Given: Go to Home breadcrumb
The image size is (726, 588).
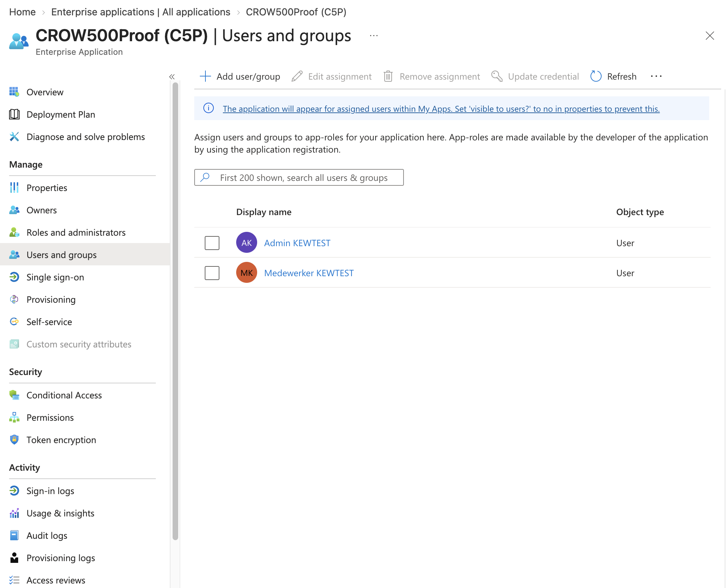Looking at the screenshot, I should pyautogui.click(x=22, y=12).
